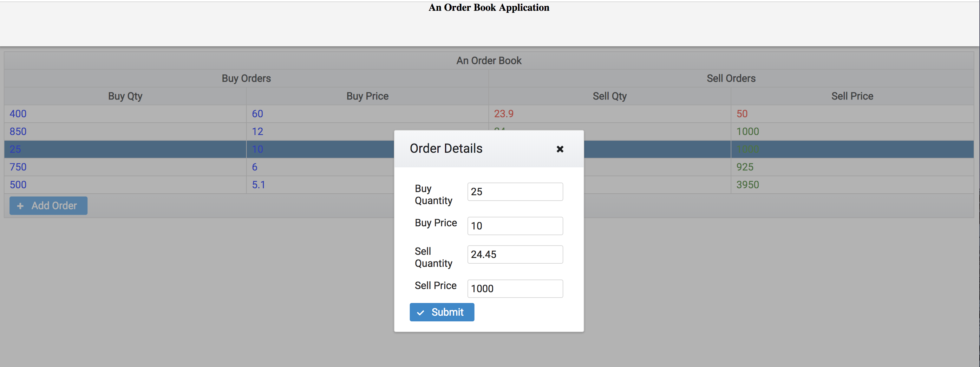Close the Order Details dialog
This screenshot has width=980, height=367.
point(560,149)
